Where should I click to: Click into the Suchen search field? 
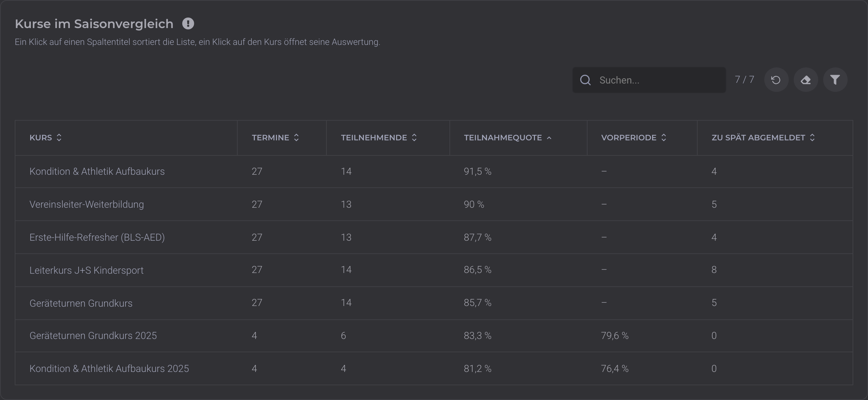point(649,80)
